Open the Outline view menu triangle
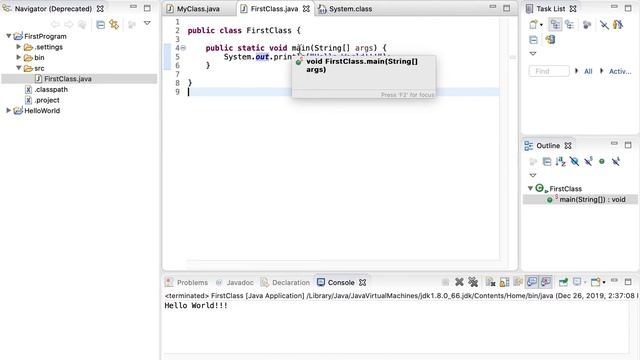The height and width of the screenshot is (360, 640). pyautogui.click(x=533, y=175)
